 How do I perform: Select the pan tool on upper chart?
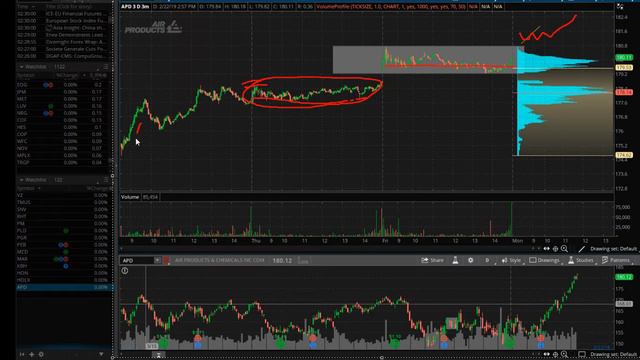coord(546,249)
